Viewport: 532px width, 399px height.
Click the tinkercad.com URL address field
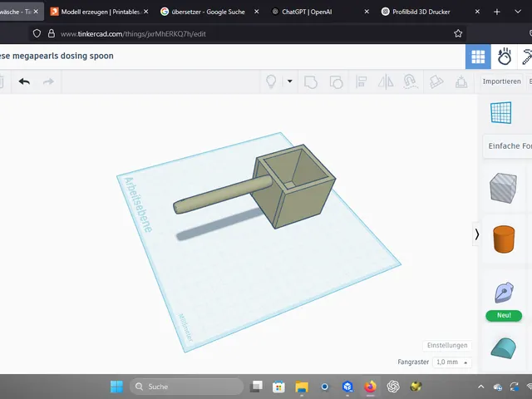248,33
